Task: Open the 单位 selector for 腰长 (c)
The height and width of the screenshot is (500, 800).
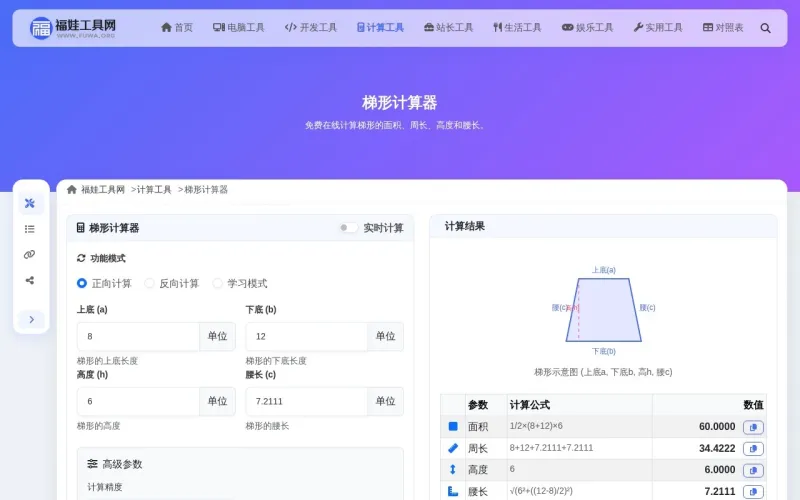Action: pos(385,401)
